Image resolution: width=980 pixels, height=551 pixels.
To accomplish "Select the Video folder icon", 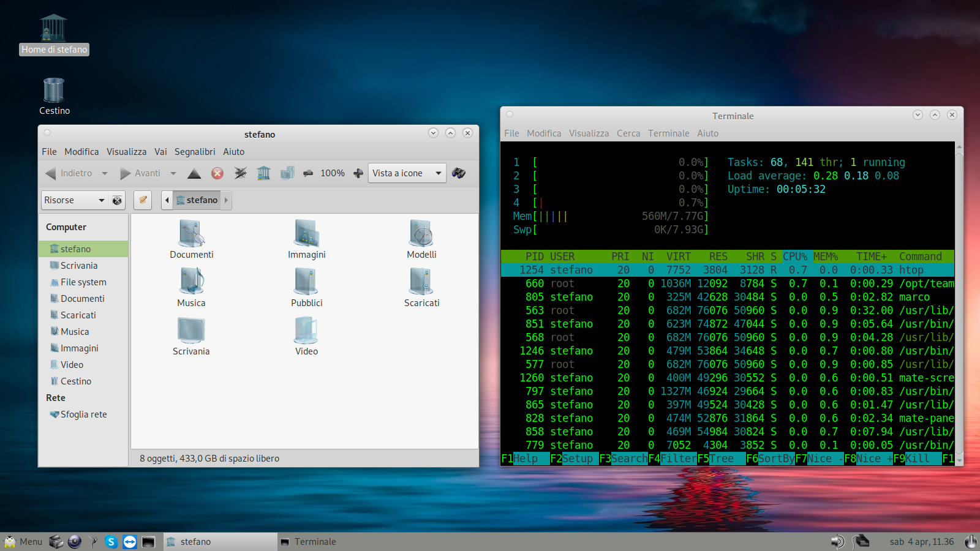I will pyautogui.click(x=306, y=336).
